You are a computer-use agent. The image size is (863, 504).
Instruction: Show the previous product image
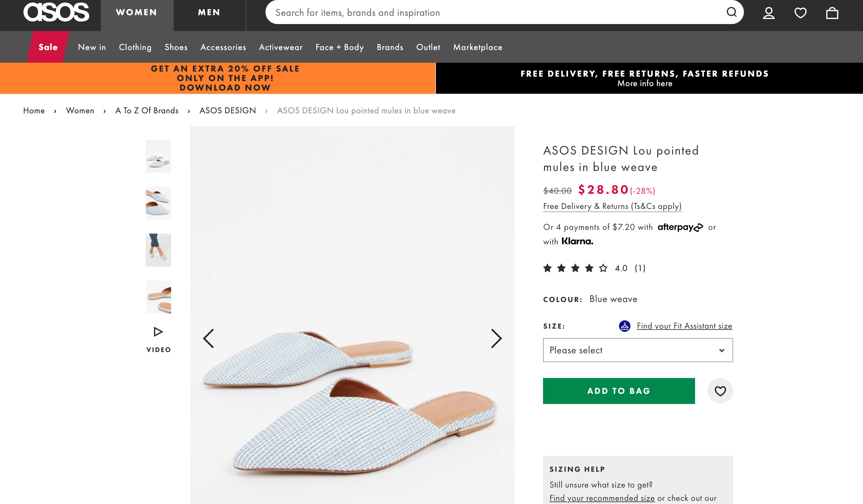[208, 338]
